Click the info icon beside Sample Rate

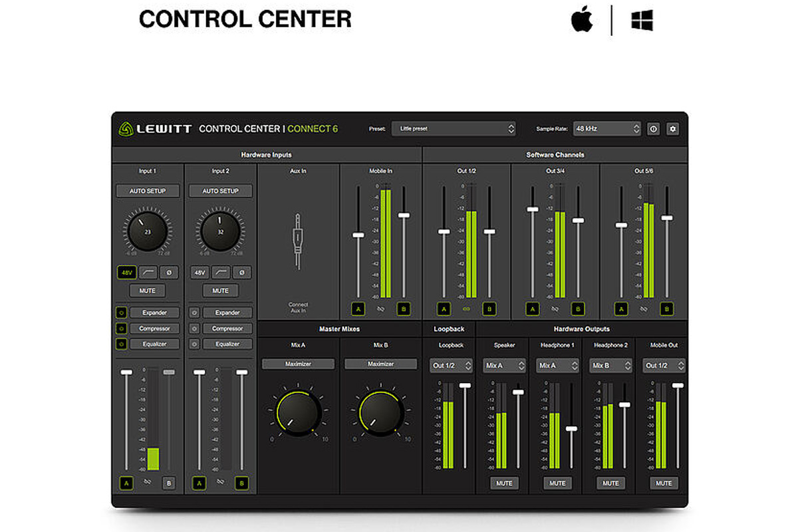point(653,129)
